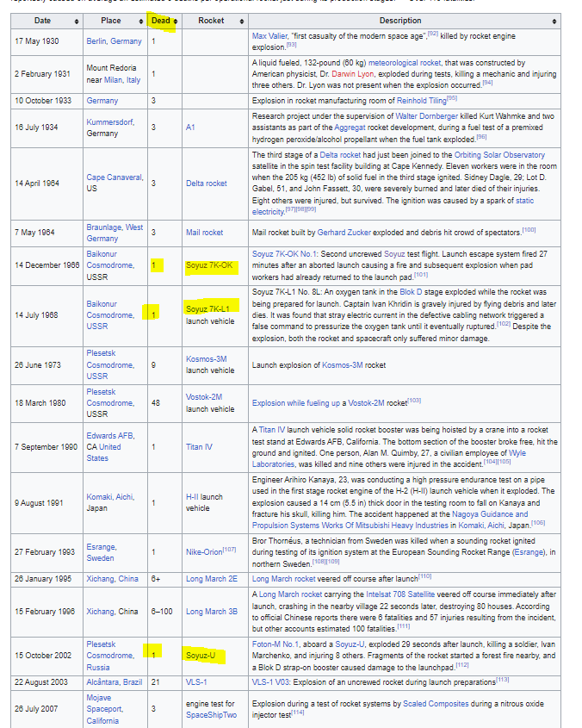Open highlighted Soyuz 7K-OK rocket link
Screen dimensions: 582x728
click(209, 265)
